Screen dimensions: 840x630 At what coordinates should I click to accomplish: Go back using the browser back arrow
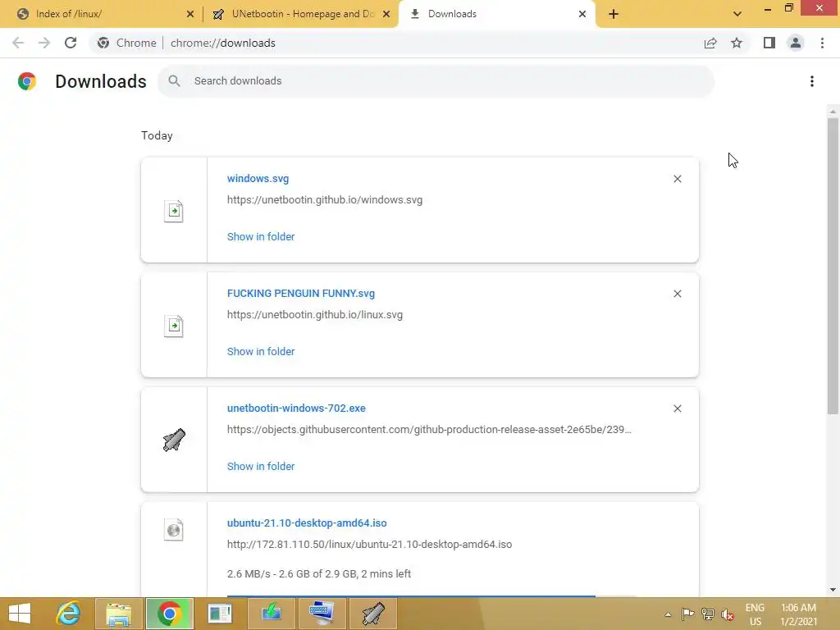[18, 43]
